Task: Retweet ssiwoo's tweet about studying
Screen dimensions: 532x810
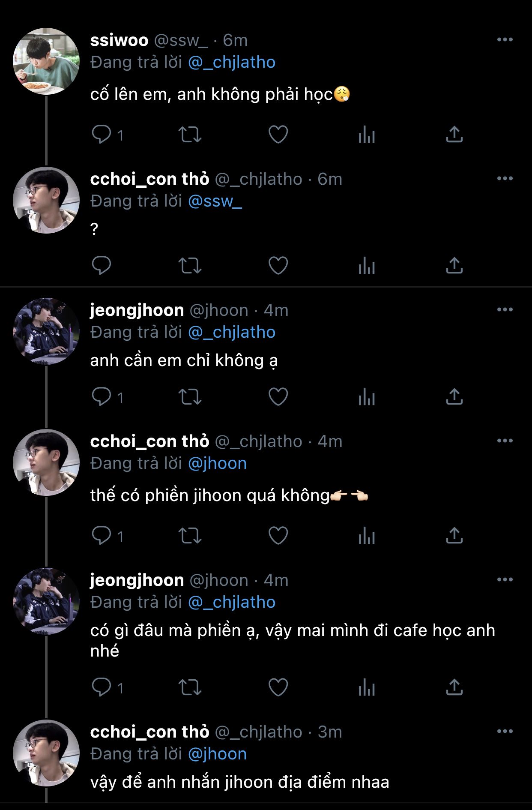Action: pos(190,135)
